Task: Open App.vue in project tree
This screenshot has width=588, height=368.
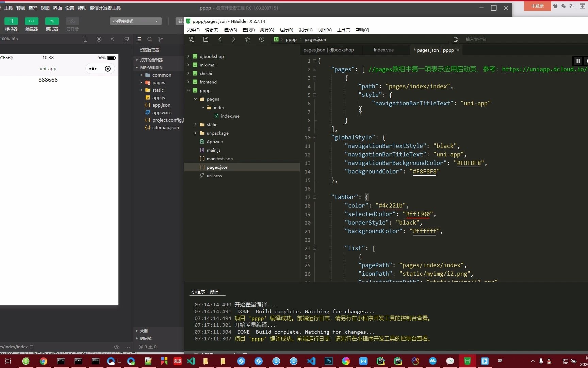Action: point(215,141)
